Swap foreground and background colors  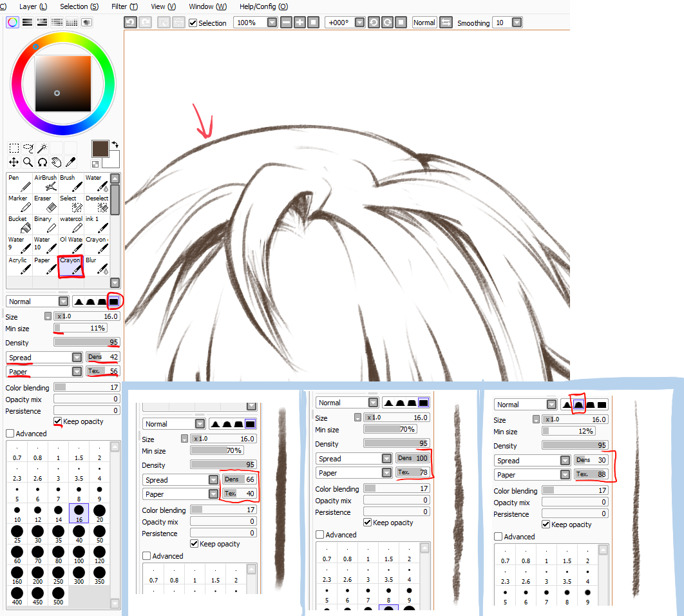115,144
